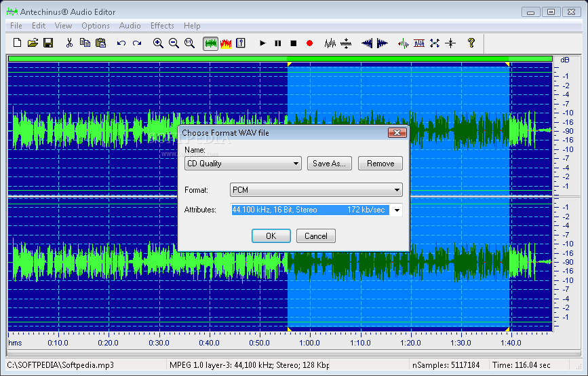Click the New file icon

[17, 43]
